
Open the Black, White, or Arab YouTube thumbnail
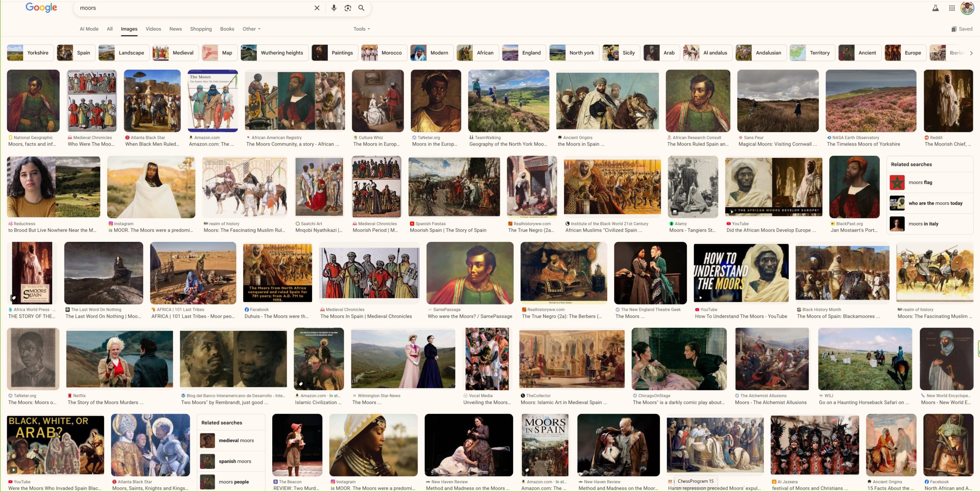tap(56, 445)
